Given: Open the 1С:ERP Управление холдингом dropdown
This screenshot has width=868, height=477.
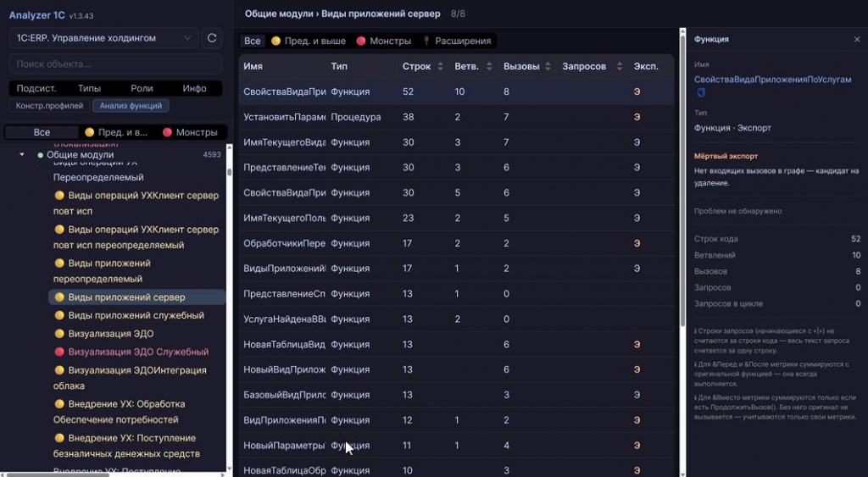Looking at the screenshot, I should (x=103, y=38).
